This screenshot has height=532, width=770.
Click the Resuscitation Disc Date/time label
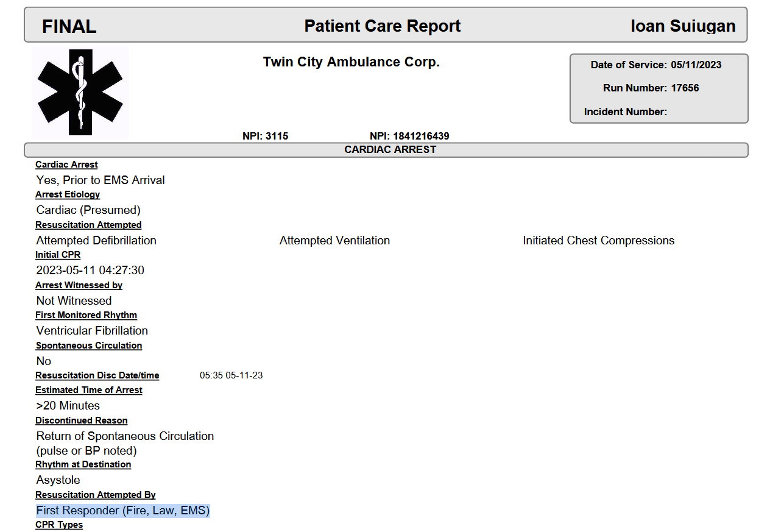coord(97,375)
